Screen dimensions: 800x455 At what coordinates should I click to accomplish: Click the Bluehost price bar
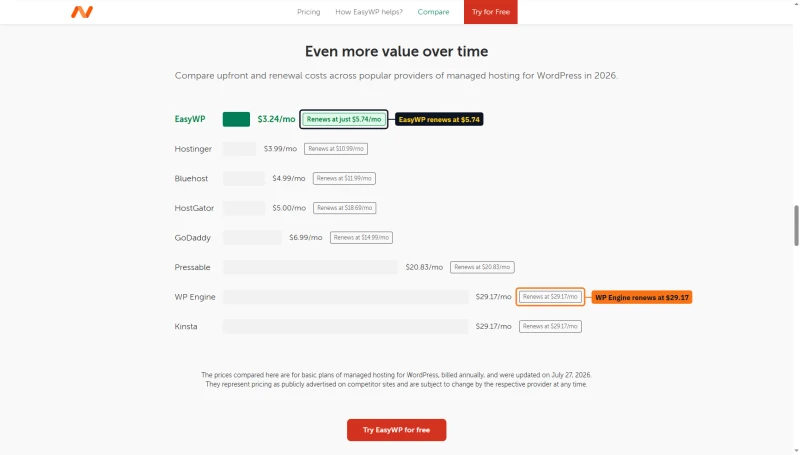click(x=243, y=179)
